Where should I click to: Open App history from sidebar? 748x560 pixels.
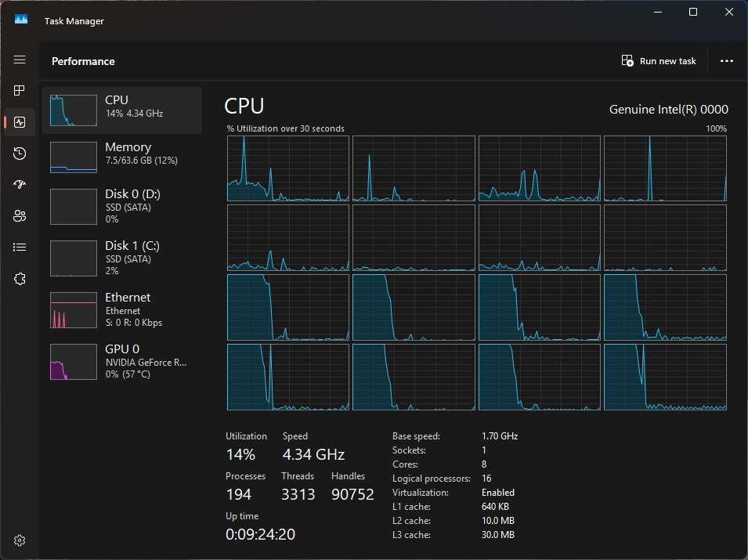[20, 154]
